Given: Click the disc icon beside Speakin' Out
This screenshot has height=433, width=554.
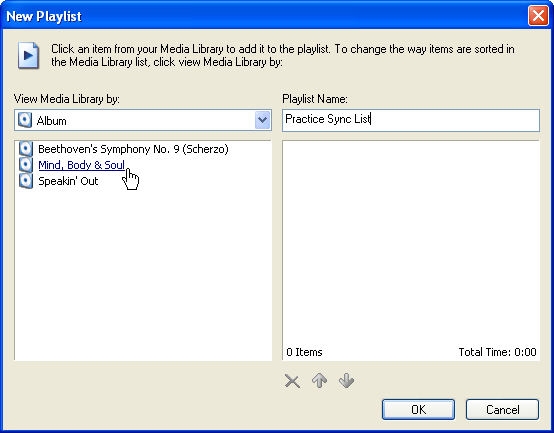Looking at the screenshot, I should point(26,181).
